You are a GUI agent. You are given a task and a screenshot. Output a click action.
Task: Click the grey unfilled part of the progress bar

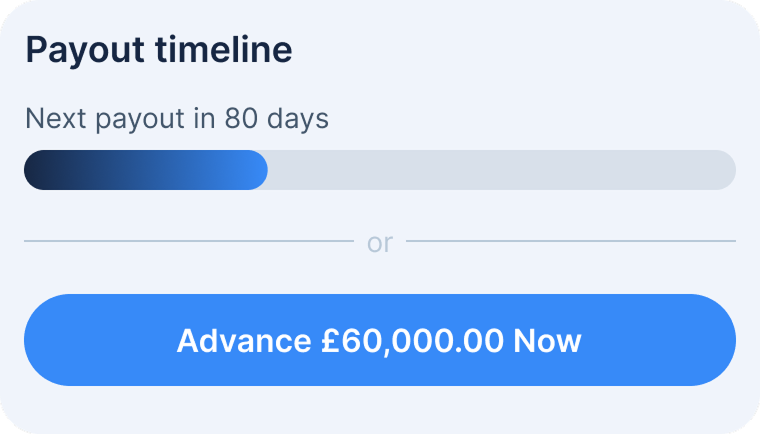click(x=500, y=170)
